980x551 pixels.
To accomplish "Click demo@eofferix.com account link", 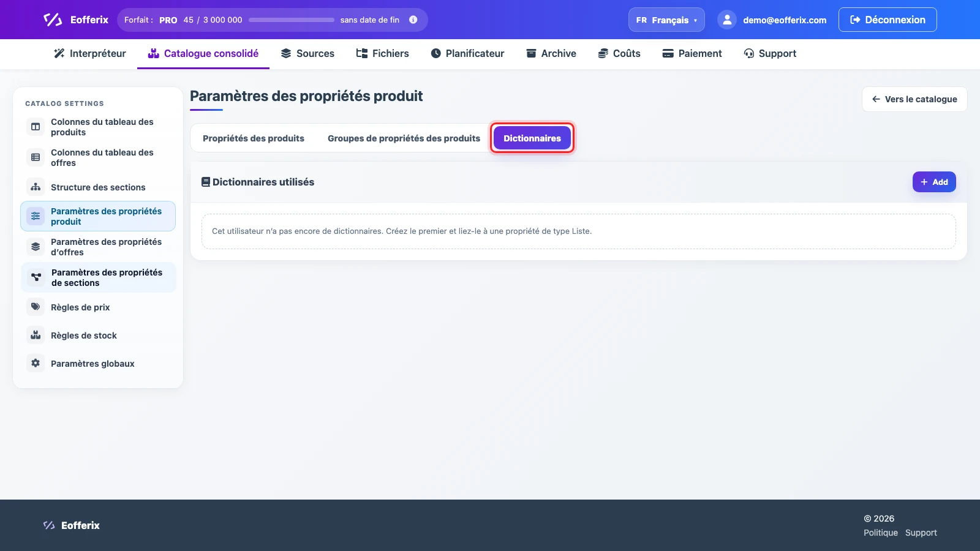I will (785, 20).
